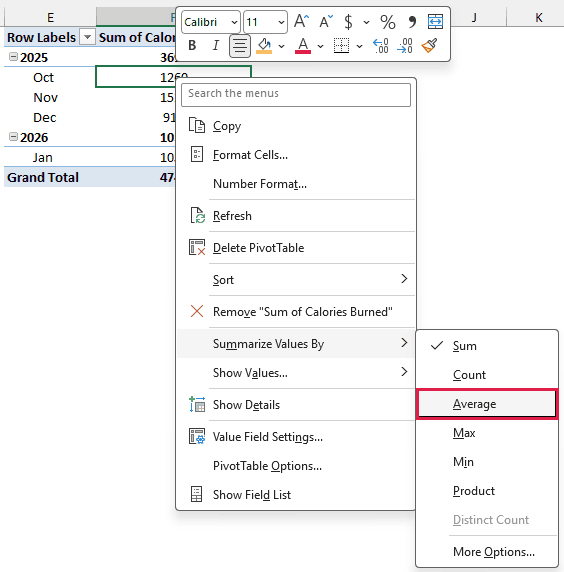This screenshot has width=564, height=572.
Task: Select the Nov row label
Action: tap(45, 97)
